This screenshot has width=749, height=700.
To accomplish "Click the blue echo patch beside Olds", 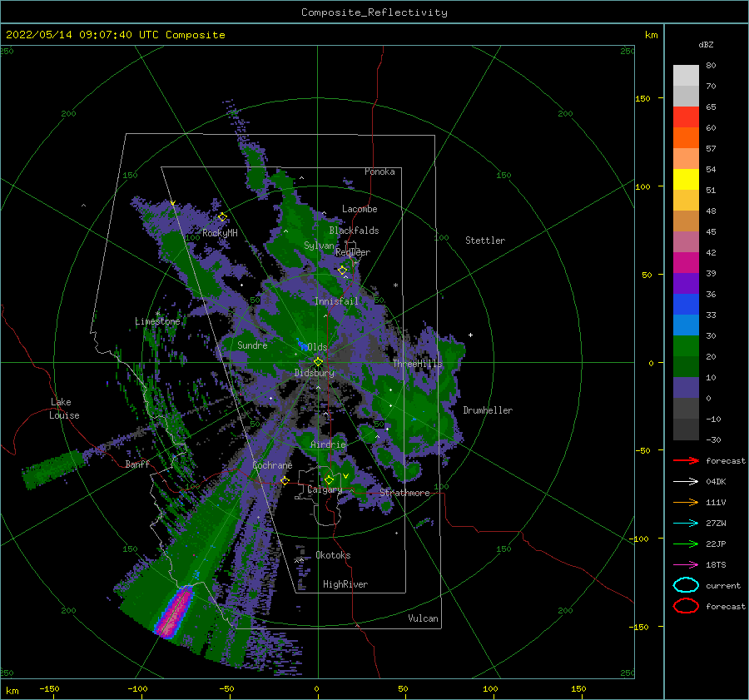I will tap(302, 345).
